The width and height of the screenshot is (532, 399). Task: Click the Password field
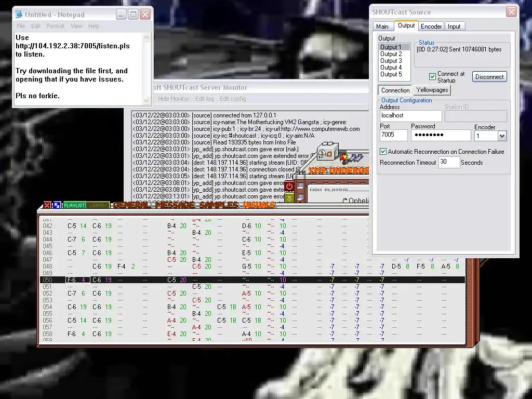click(441, 135)
